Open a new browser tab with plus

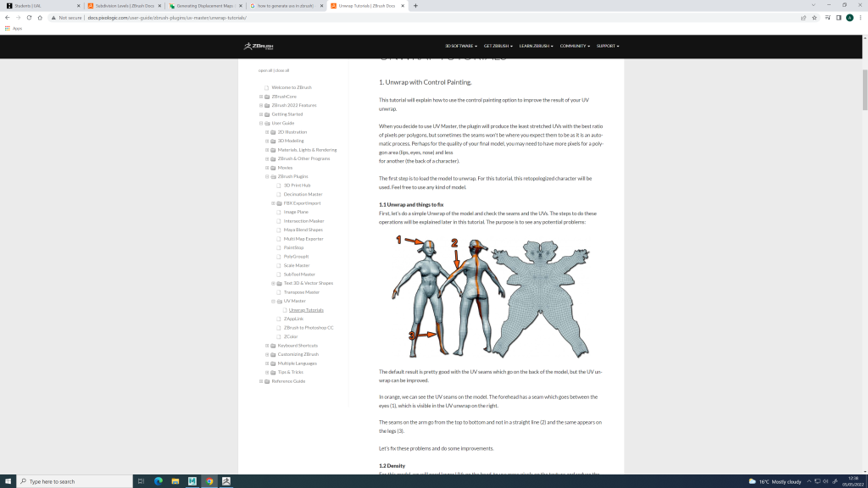coord(415,6)
